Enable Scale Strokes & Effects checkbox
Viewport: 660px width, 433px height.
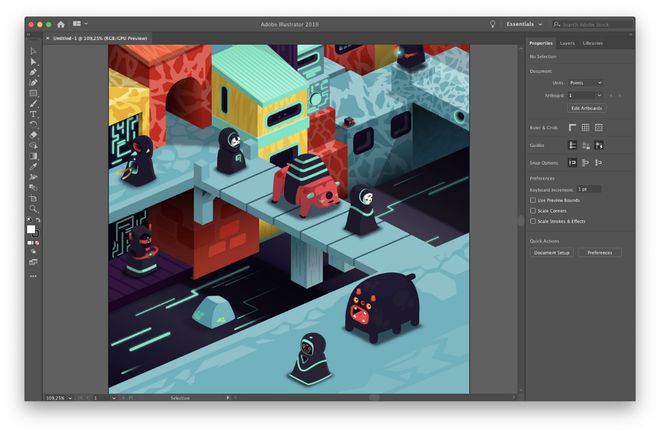point(533,221)
